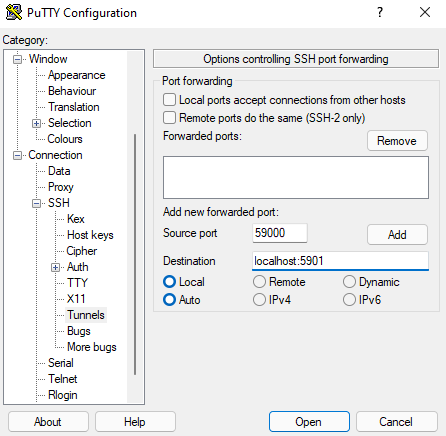Image resolution: width=446 pixels, height=436 pixels.
Task: Click the category tree vertical scrollbar
Action: tap(135, 254)
